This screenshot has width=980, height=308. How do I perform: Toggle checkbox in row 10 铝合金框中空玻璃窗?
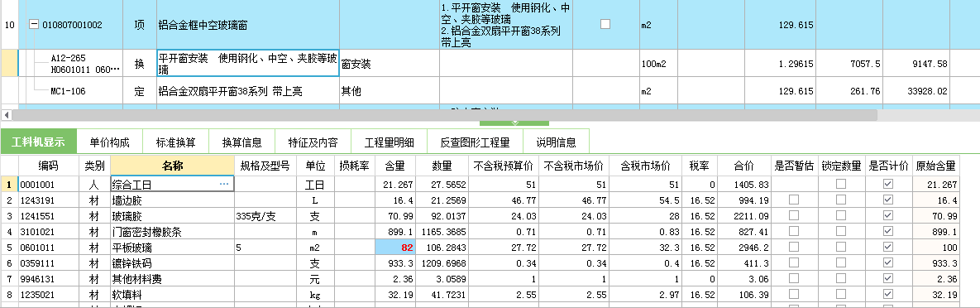(x=605, y=24)
